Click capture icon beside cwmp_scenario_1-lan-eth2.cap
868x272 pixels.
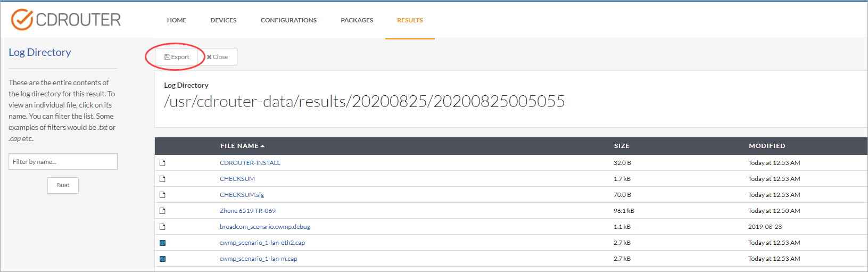(163, 243)
